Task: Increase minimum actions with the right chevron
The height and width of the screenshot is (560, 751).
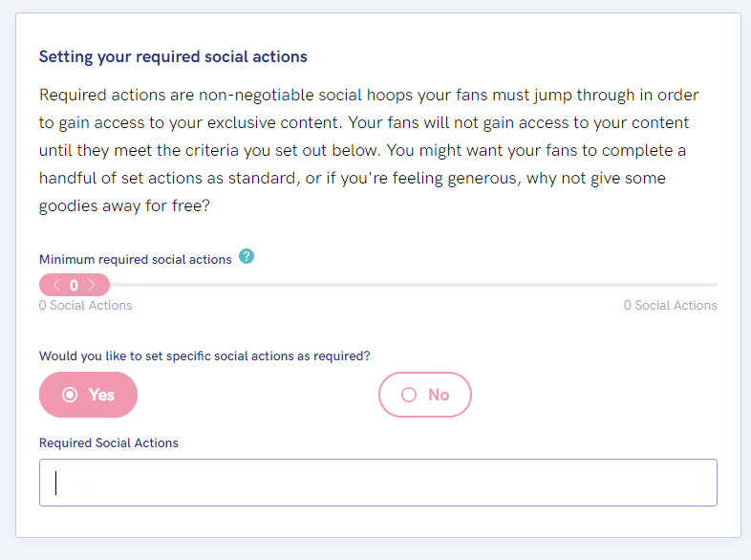Action: point(92,285)
